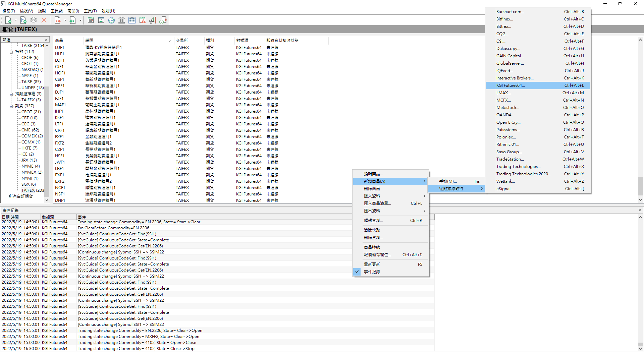The width and height of the screenshot is (644, 352).
Task: Expand the 匯入資料 submenu entry
Action: [391, 196]
